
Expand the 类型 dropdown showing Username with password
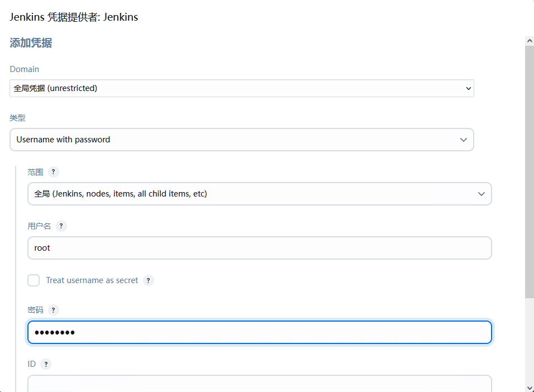tap(241, 140)
